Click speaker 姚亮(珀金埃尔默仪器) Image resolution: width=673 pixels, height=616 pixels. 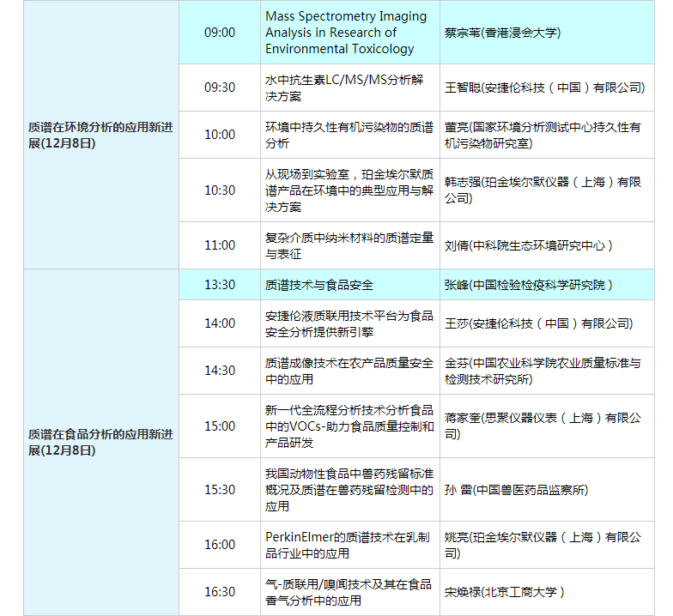coord(543,545)
